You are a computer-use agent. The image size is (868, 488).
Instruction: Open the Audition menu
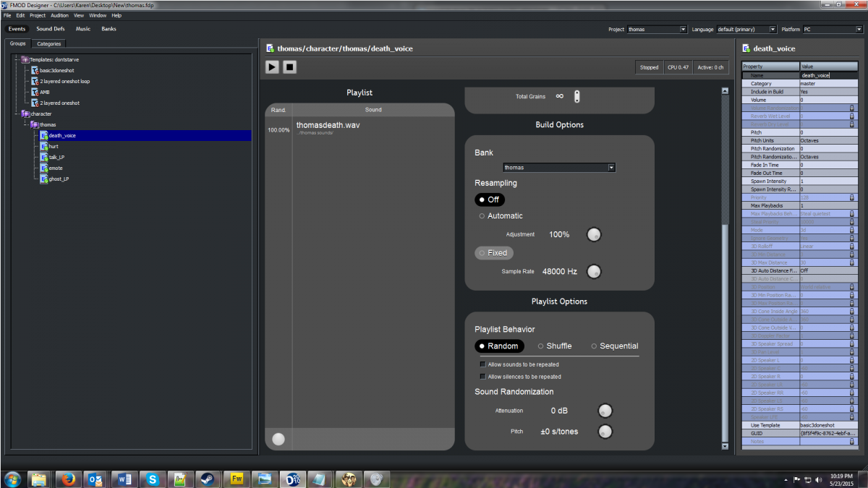59,15
